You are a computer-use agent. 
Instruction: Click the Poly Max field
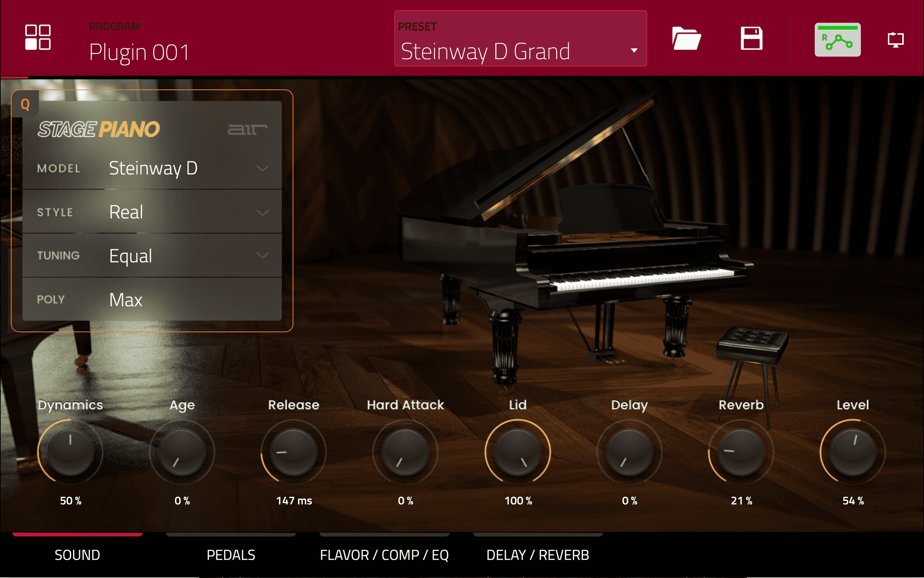[153, 299]
